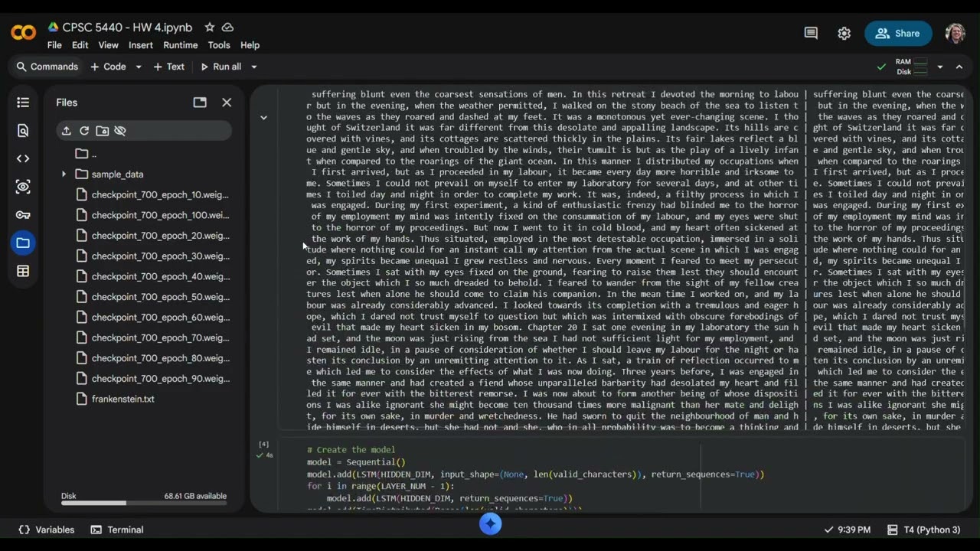Viewport: 980px width, 551px height.
Task: Open the Help menu
Action: [x=250, y=45]
